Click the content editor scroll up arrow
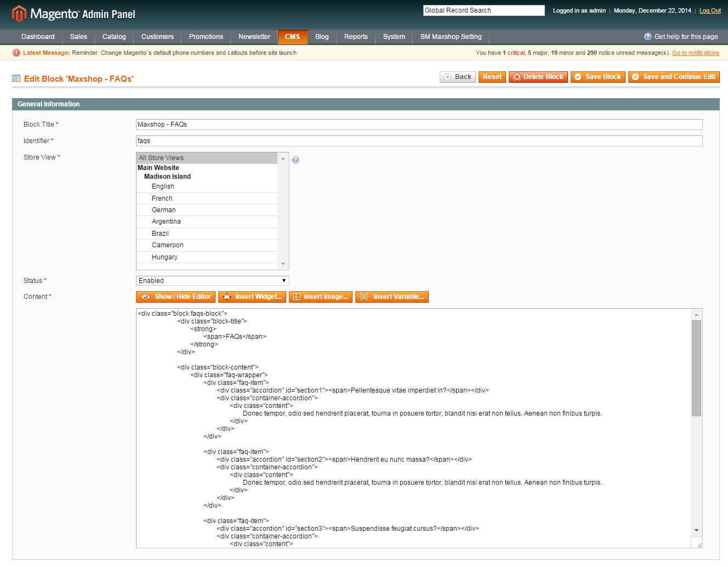Viewport: 728px width, 567px height. (696, 315)
